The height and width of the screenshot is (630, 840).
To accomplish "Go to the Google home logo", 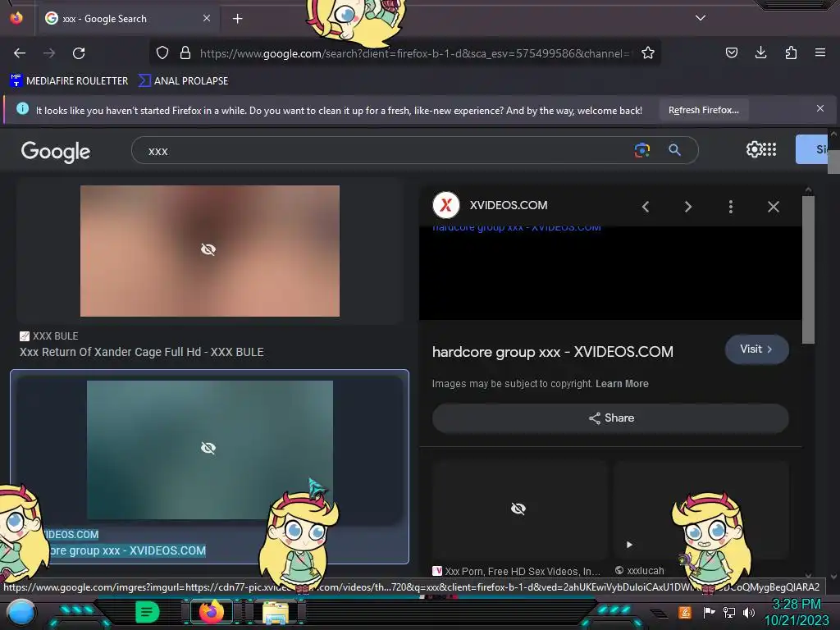I will (56, 152).
